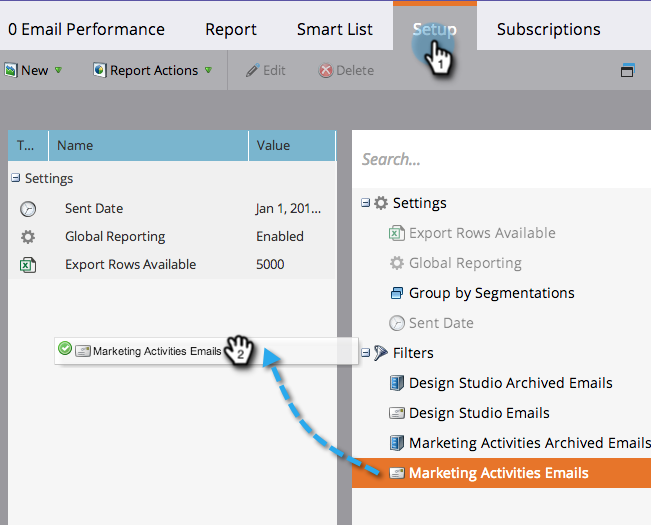Viewport: 651px width, 525px height.
Task: Open the Subscriptions tab
Action: (x=548, y=29)
